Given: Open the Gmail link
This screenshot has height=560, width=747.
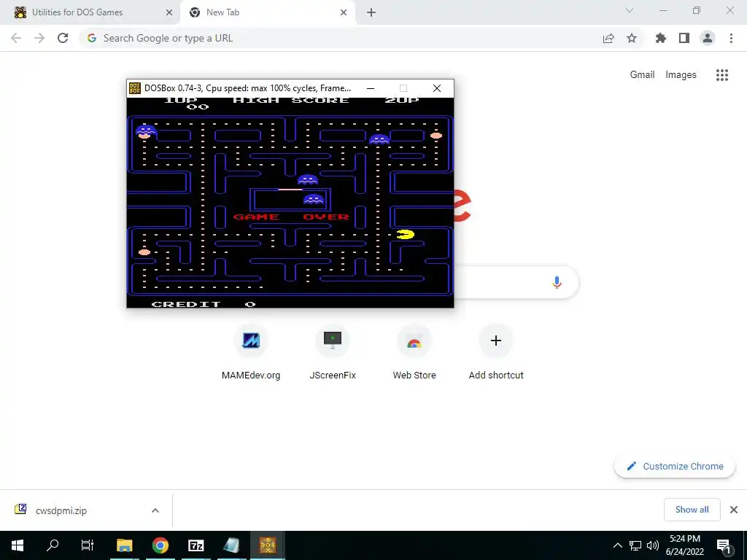Looking at the screenshot, I should pyautogui.click(x=642, y=75).
